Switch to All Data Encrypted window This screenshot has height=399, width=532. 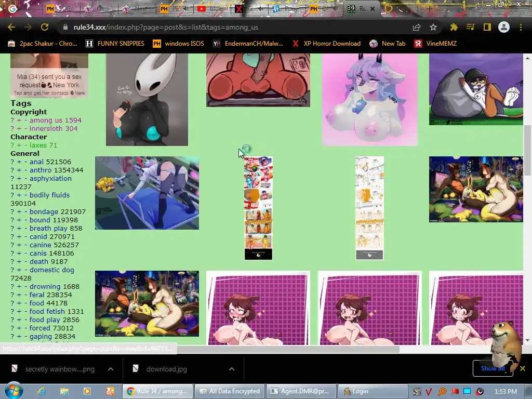[229, 391]
